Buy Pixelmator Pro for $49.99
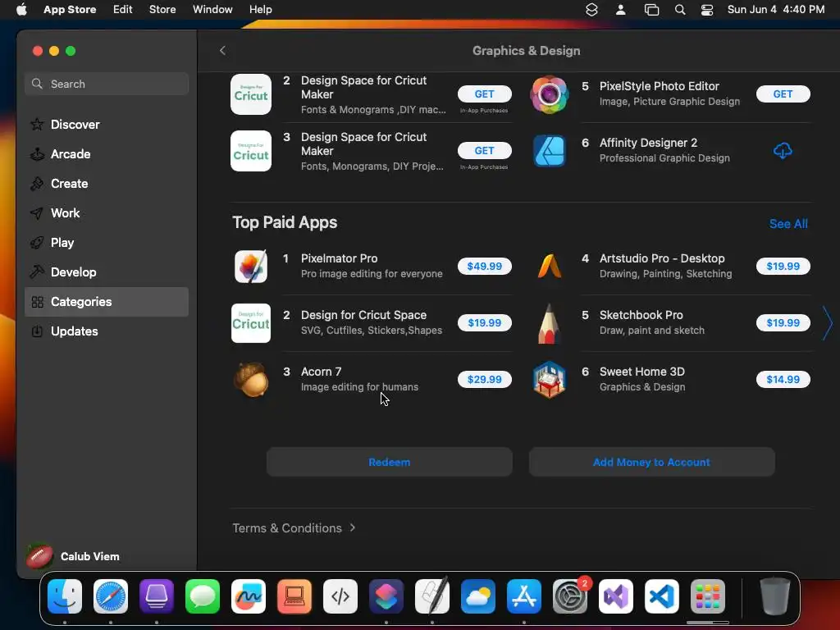This screenshot has height=630, width=840. (x=484, y=267)
